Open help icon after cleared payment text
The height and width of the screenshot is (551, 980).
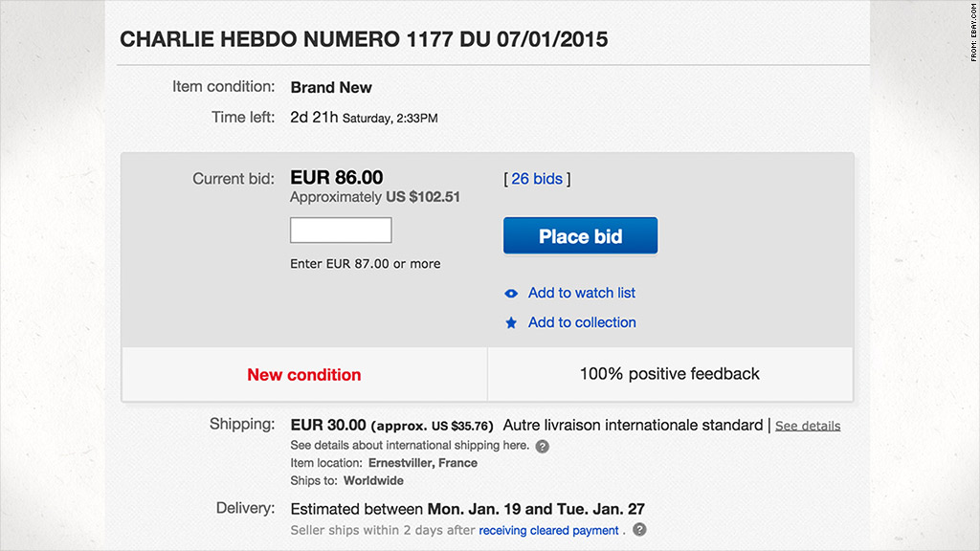[x=639, y=530]
